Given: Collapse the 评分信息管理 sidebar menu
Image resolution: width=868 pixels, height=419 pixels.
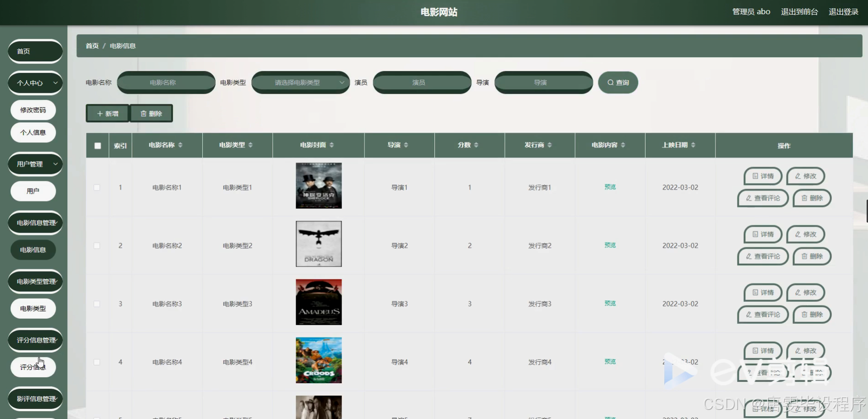Looking at the screenshot, I should pyautogui.click(x=35, y=340).
